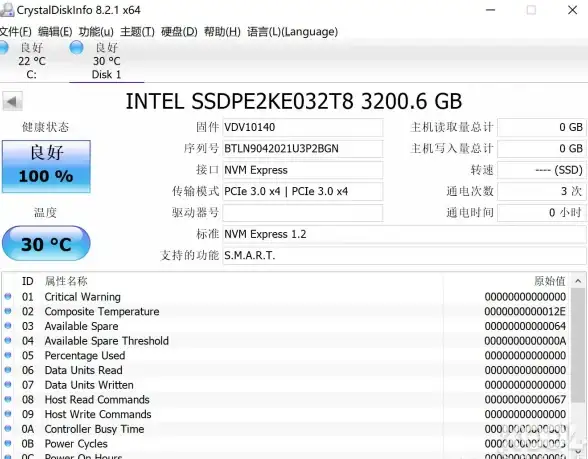Screen dimensions: 588x459
Task: Click the standard field NVM Express 1.2
Action: (405, 234)
